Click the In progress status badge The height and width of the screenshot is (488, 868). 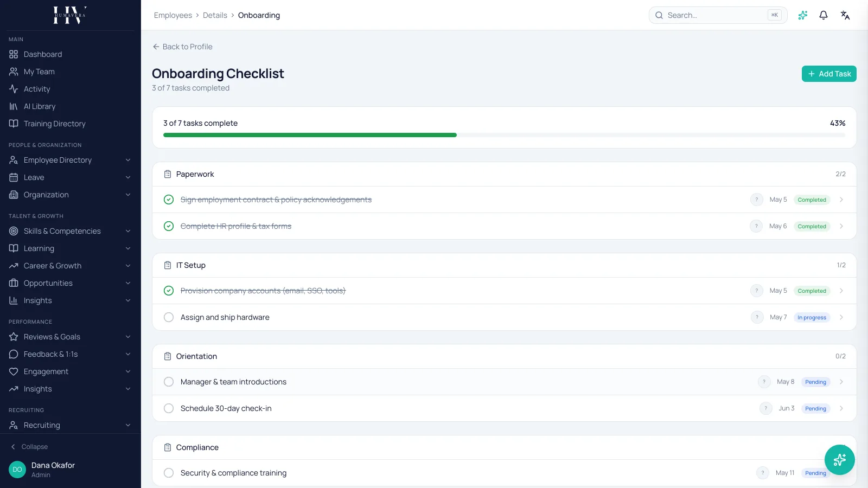point(812,317)
